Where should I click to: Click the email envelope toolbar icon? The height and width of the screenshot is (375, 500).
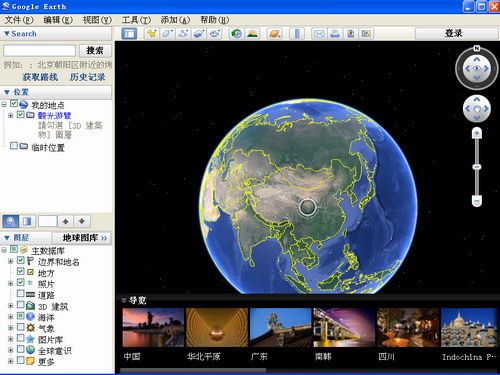[319, 34]
